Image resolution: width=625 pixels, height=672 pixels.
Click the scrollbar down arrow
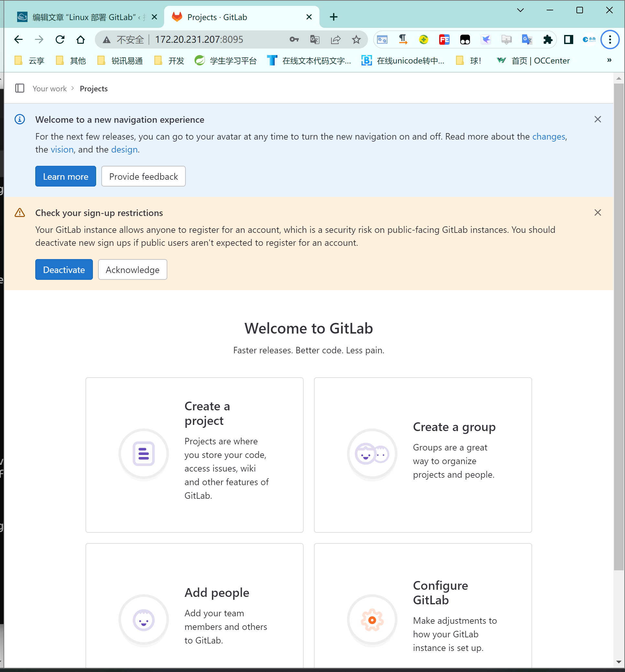point(619,662)
